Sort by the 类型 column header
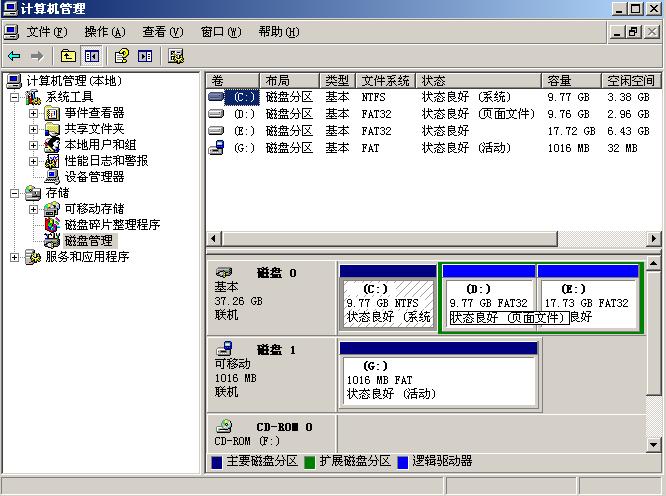The width and height of the screenshot is (666, 496). 338,80
